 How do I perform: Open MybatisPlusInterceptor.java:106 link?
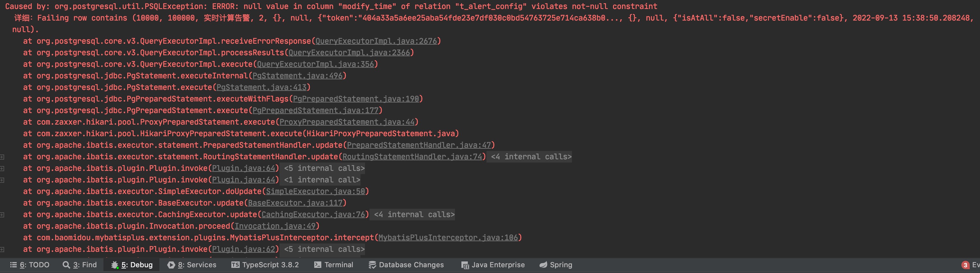point(448,238)
